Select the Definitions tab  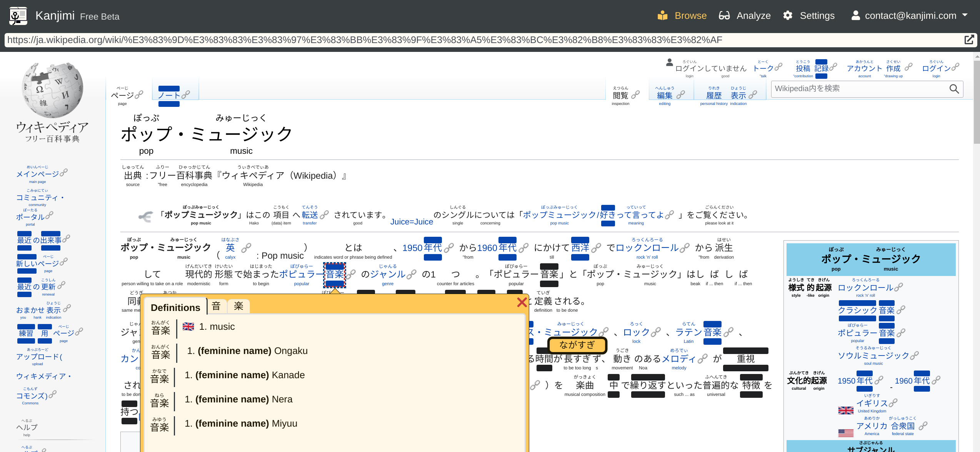pyautogui.click(x=175, y=307)
